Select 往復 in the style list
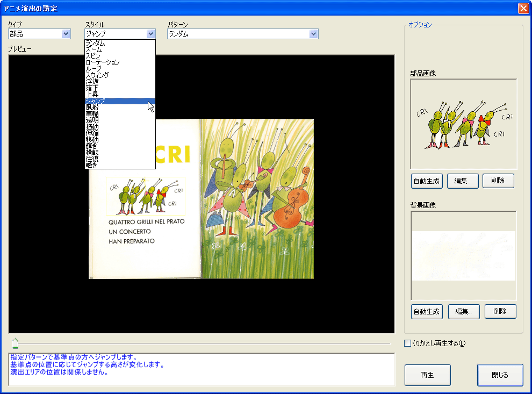The image size is (532, 394). click(120, 159)
